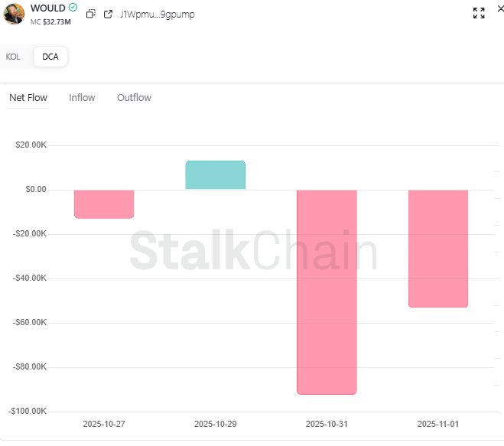Switch to the Inflow tab

pyautogui.click(x=82, y=97)
